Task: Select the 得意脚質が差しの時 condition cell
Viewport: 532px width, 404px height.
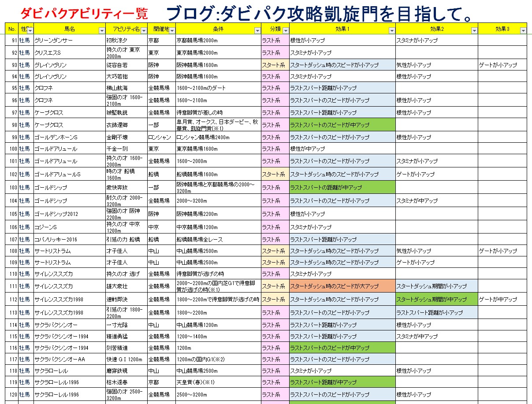Action: (x=218, y=112)
